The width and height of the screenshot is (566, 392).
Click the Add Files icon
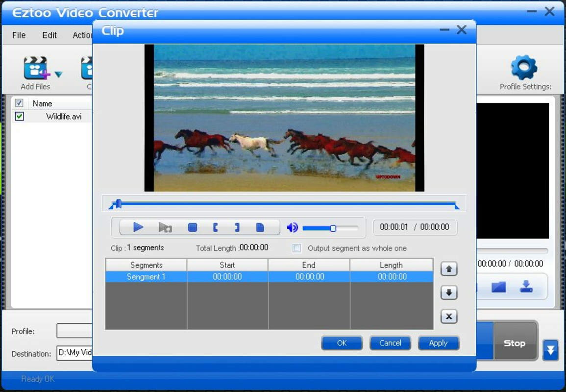click(35, 68)
